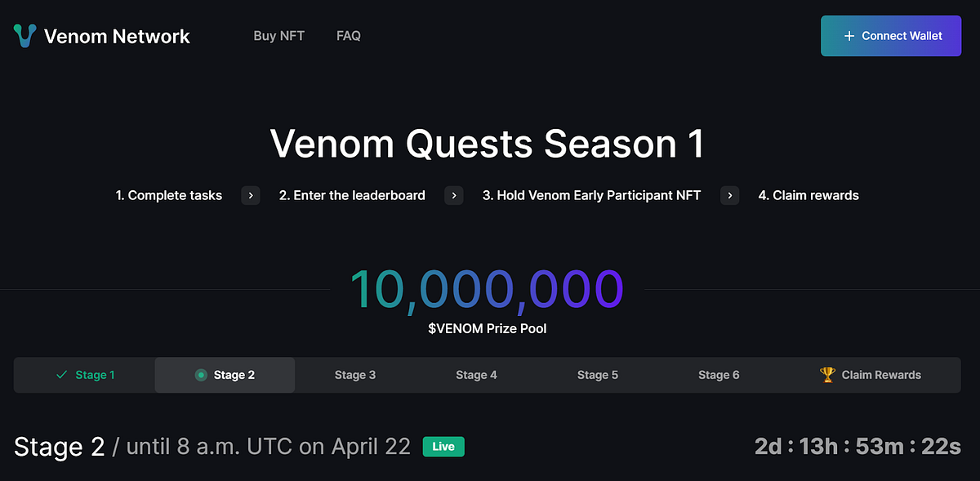Viewport: 980px width, 481px height.
Task: Toggle the Live status badge
Action: tap(443, 447)
